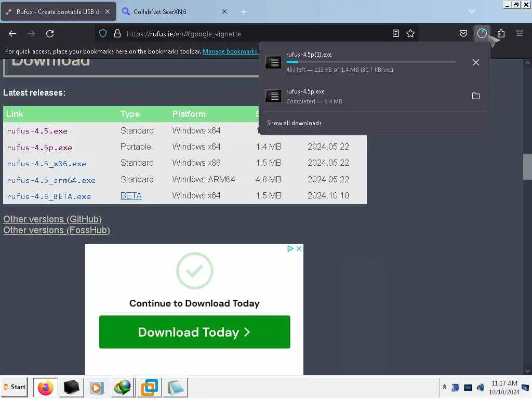
Task: Click Show all downloads
Action: pyautogui.click(x=294, y=123)
